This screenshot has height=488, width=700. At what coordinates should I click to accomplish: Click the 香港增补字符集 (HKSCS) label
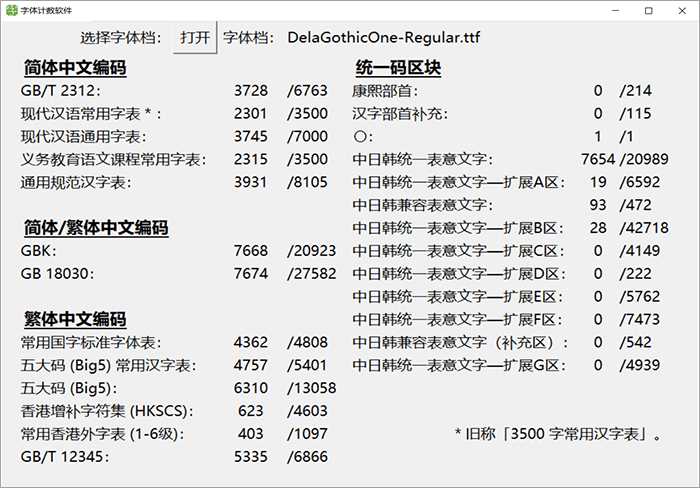(x=107, y=411)
